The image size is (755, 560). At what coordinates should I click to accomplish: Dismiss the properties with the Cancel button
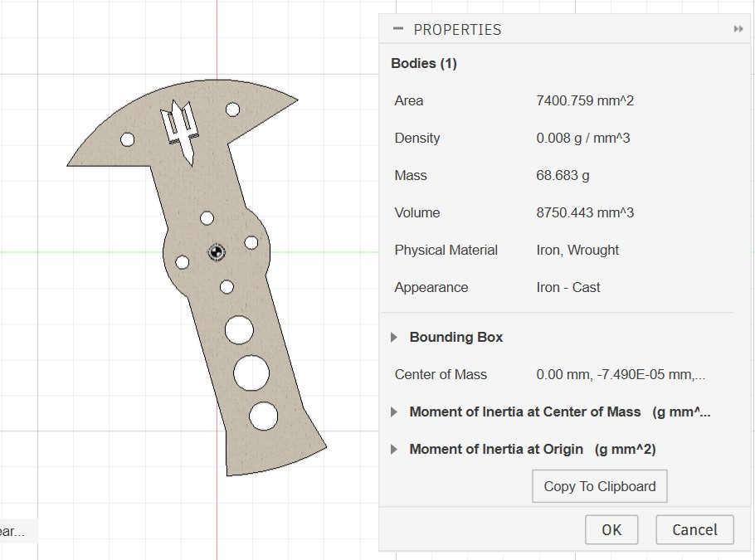pyautogui.click(x=694, y=530)
